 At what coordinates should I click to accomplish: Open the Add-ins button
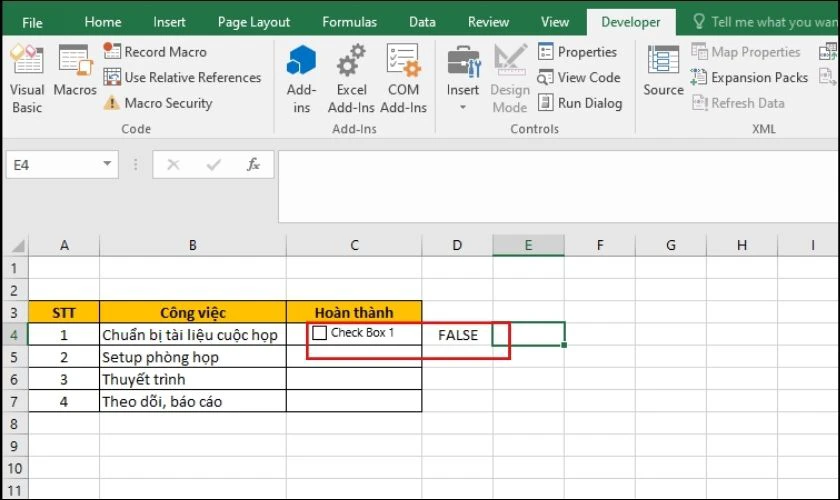pos(301,79)
